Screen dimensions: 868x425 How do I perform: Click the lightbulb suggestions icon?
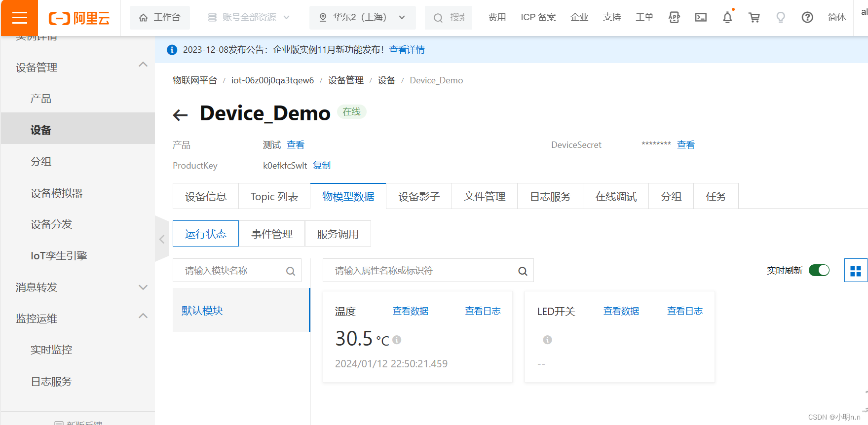(781, 18)
